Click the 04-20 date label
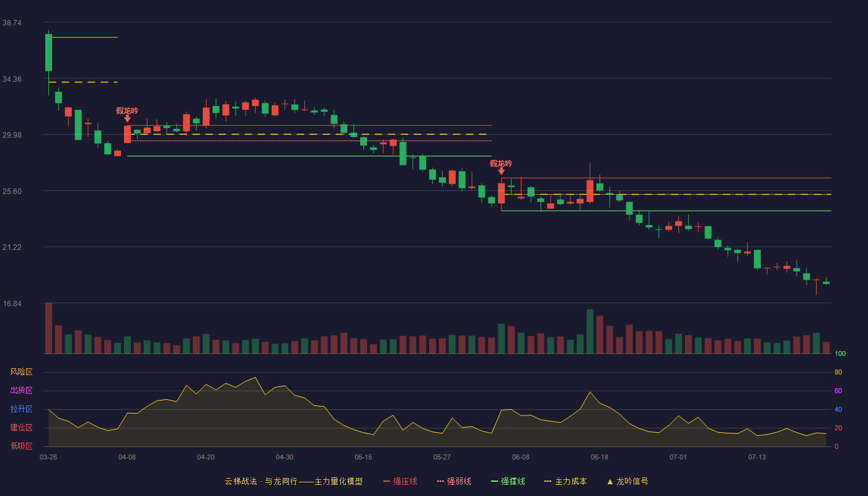Image resolution: width=868 pixels, height=496 pixels. point(206,457)
